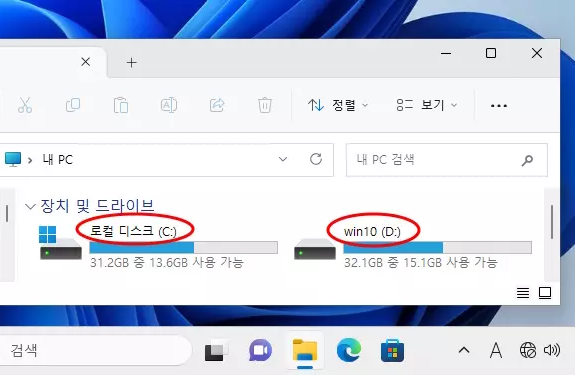Close the current File Explorer tab

pos(85,62)
